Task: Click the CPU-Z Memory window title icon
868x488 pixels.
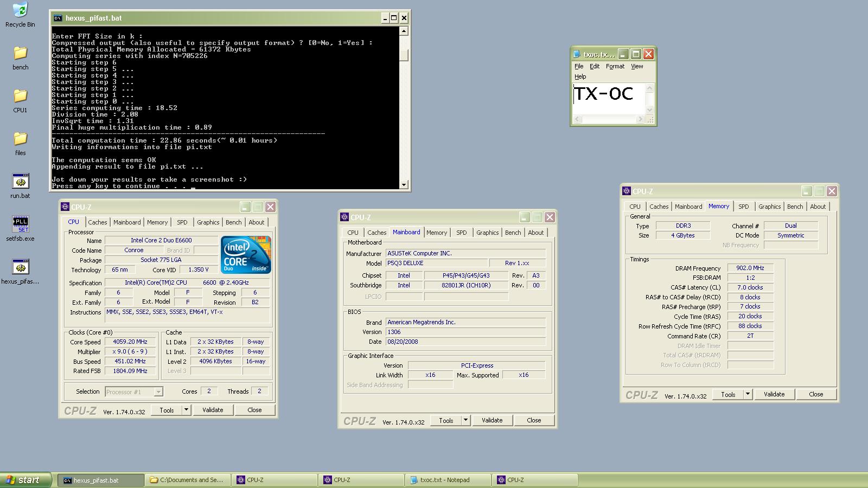Action: [x=627, y=191]
